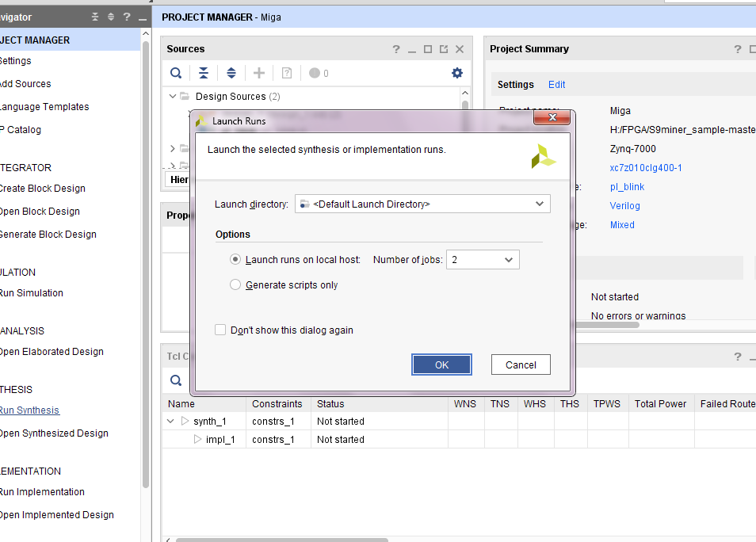Click the impl_1 run arrow icon

tap(197, 439)
